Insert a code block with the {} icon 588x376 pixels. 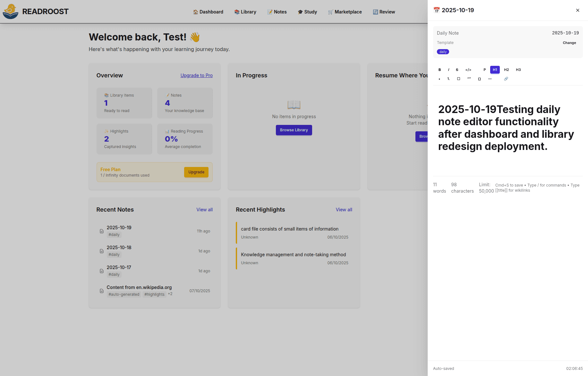pyautogui.click(x=479, y=79)
